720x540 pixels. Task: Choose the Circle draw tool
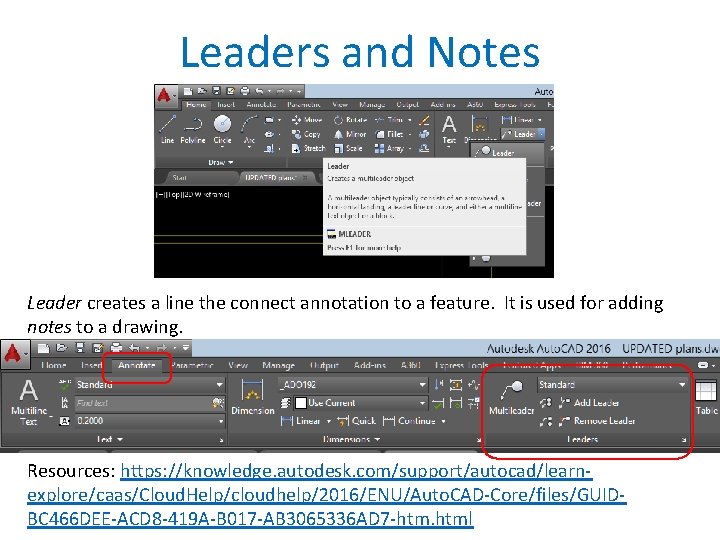pos(222,129)
